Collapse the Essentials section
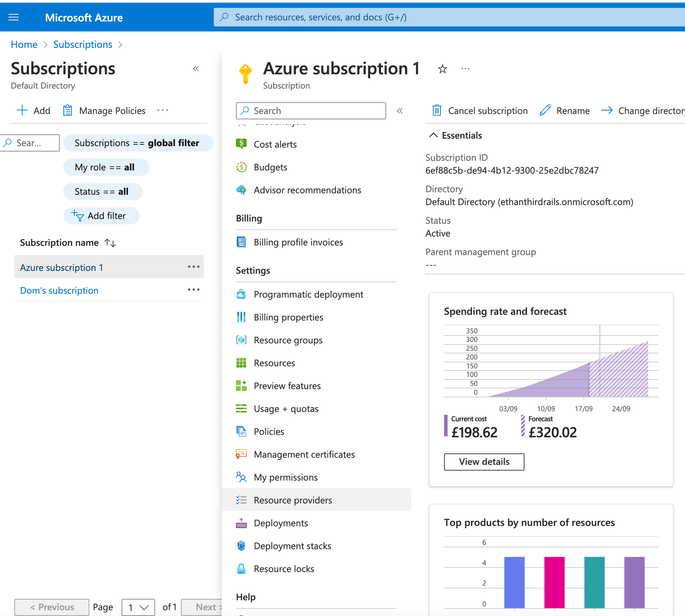The height and width of the screenshot is (616, 685). [x=433, y=135]
